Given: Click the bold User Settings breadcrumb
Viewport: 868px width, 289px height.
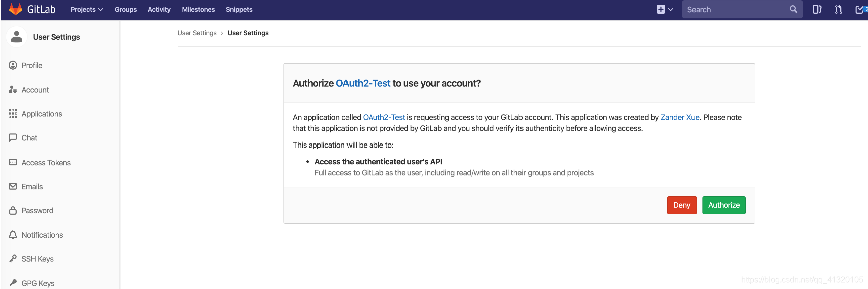Looking at the screenshot, I should point(248,33).
